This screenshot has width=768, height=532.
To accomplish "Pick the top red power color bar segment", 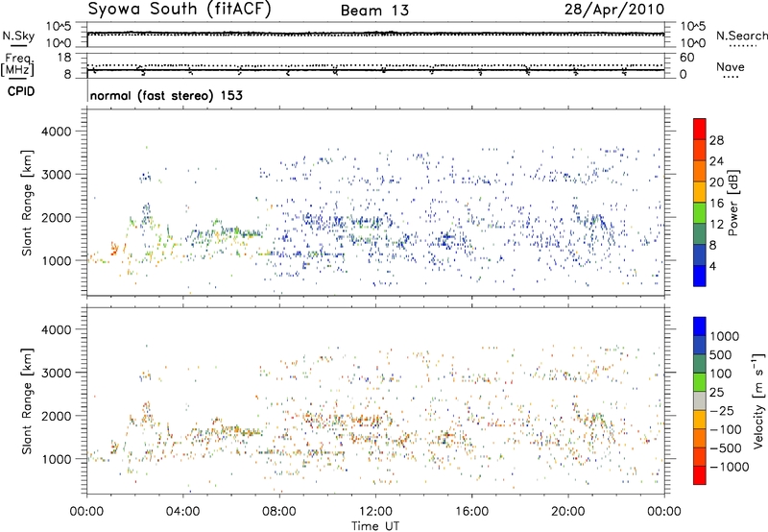I will [x=700, y=129].
